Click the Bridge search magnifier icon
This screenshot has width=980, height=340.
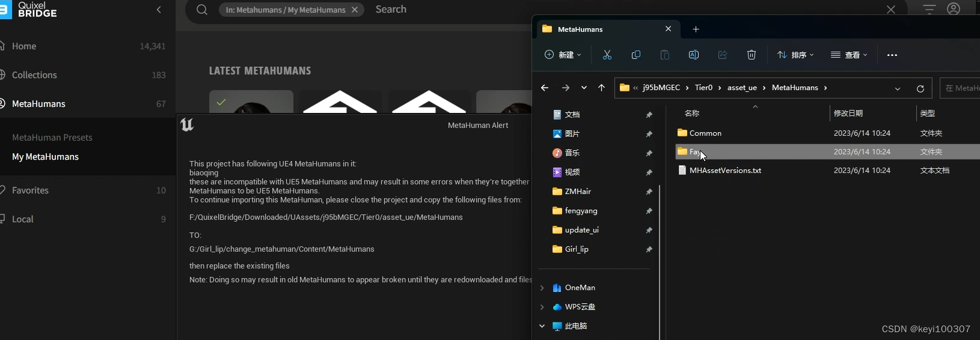202,10
